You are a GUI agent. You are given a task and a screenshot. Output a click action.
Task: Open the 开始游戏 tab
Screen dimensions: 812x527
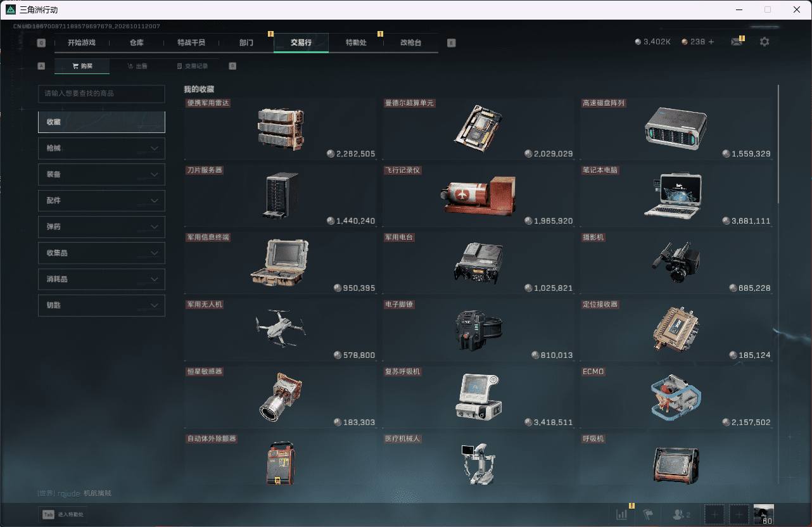pyautogui.click(x=82, y=42)
